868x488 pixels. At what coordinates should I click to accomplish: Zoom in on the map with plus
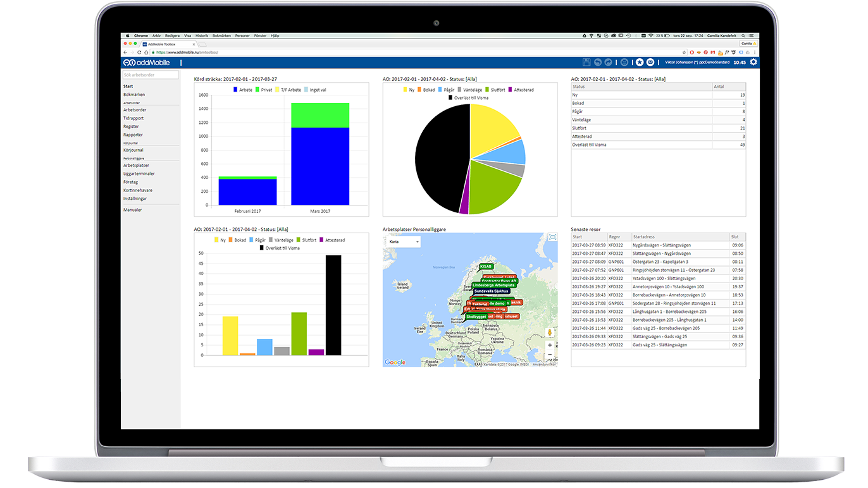pos(550,345)
